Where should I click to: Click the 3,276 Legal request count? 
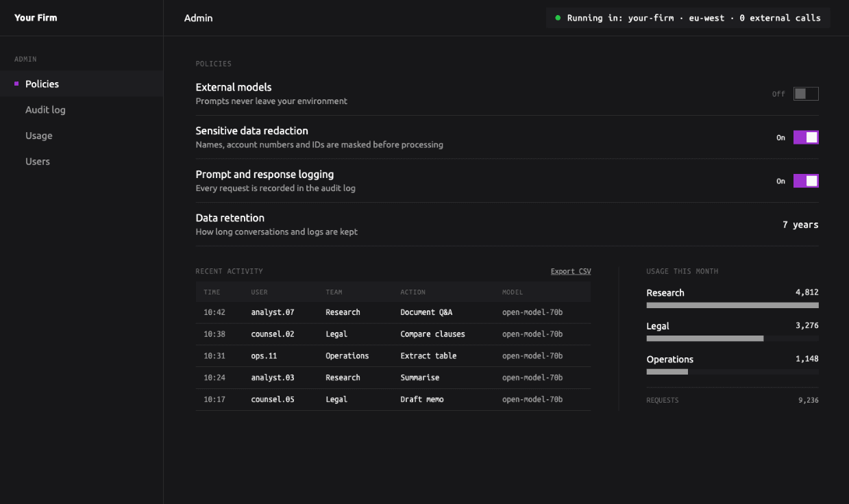(x=807, y=326)
